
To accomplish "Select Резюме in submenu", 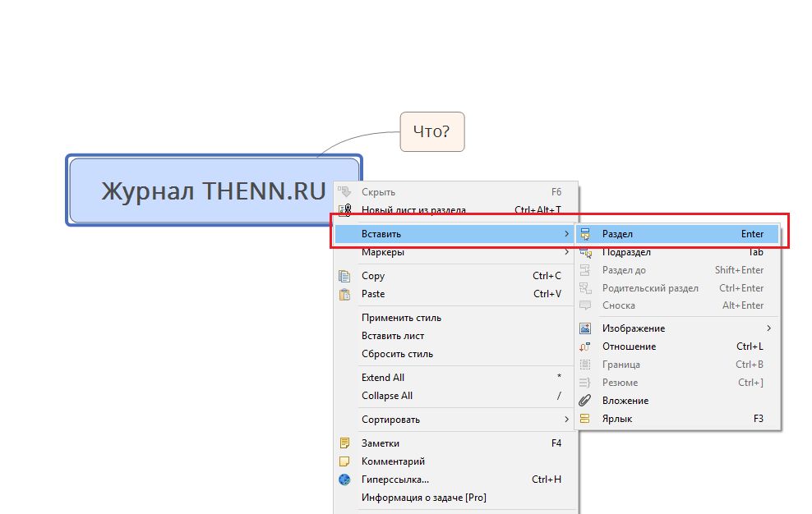I will (x=677, y=383).
